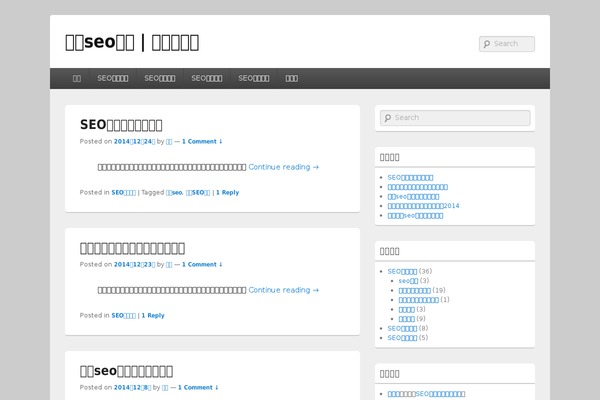The width and height of the screenshot is (600, 400).
Task: Click Continue reading in the first post
Action: point(283,167)
